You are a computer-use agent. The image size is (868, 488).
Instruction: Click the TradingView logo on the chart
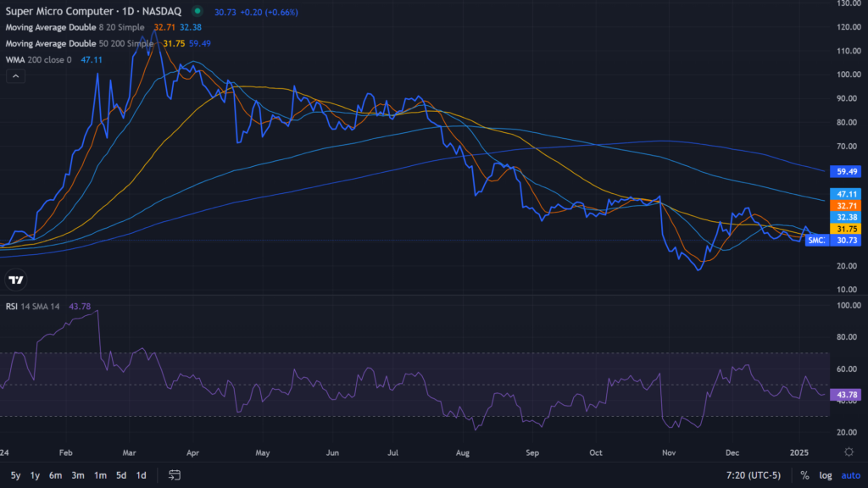[x=15, y=280]
